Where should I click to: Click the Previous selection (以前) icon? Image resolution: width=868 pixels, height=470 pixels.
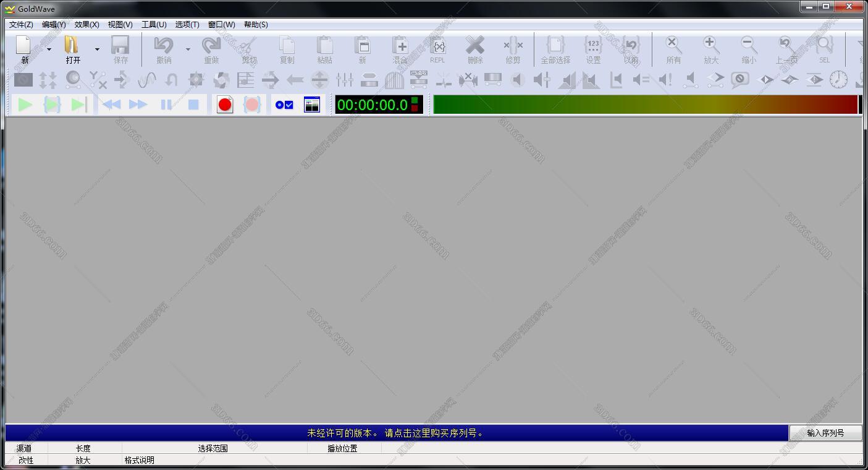(x=631, y=45)
